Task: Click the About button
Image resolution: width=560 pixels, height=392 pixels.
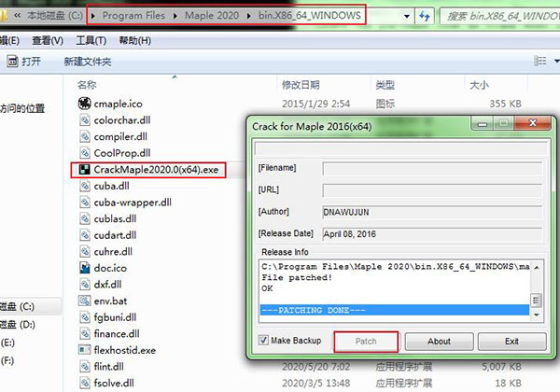Action: 439,342
